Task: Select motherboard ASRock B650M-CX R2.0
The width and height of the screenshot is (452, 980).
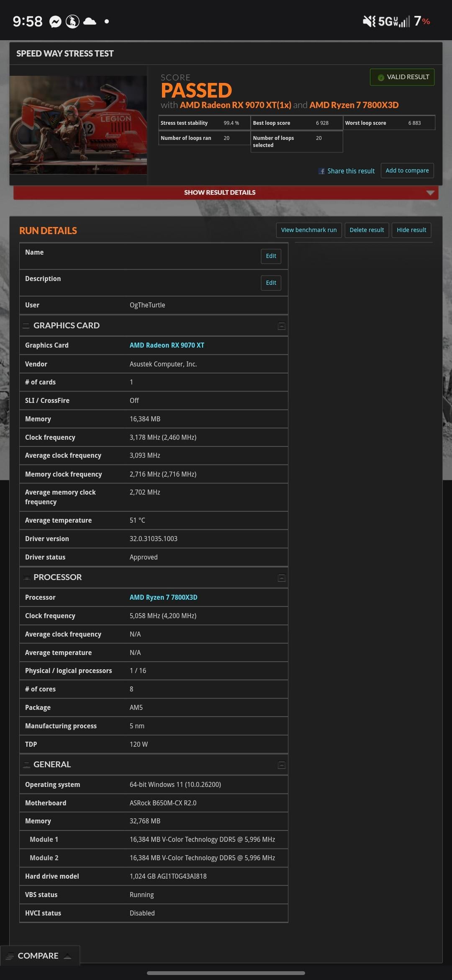Action: (x=163, y=803)
